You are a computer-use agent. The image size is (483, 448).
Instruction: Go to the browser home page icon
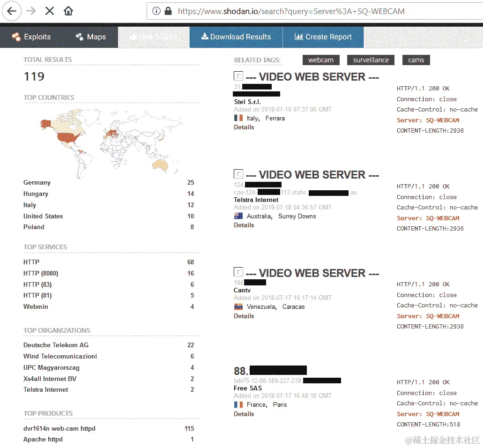pos(68,11)
